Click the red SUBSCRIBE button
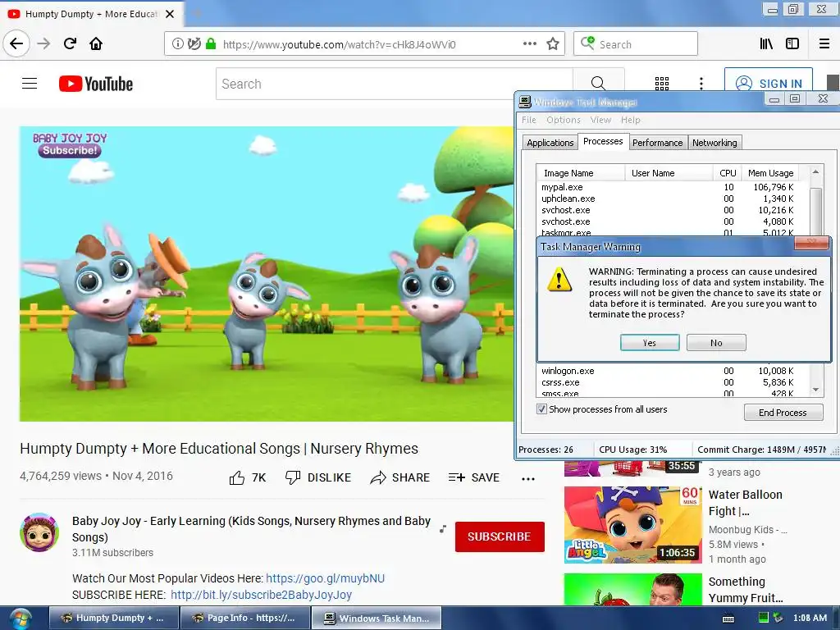 point(500,536)
